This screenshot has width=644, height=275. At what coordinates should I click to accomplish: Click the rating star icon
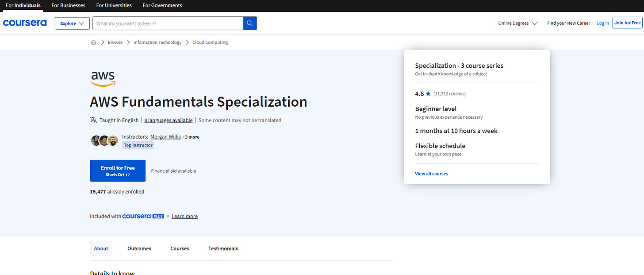click(428, 94)
